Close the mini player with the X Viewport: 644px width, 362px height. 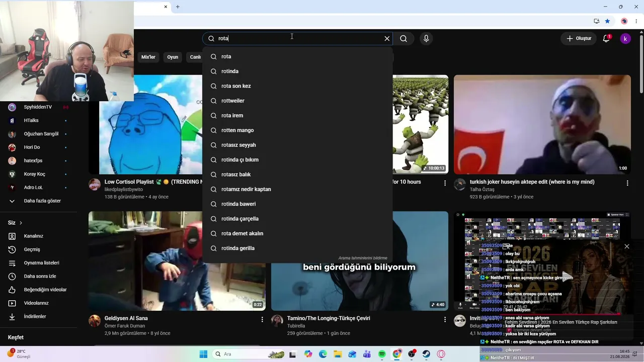coord(627,246)
